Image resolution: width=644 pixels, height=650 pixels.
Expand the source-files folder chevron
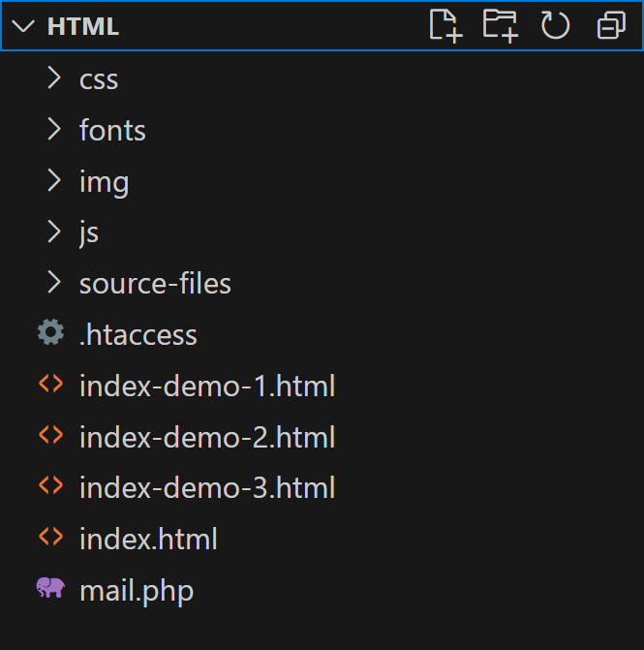[x=54, y=282]
